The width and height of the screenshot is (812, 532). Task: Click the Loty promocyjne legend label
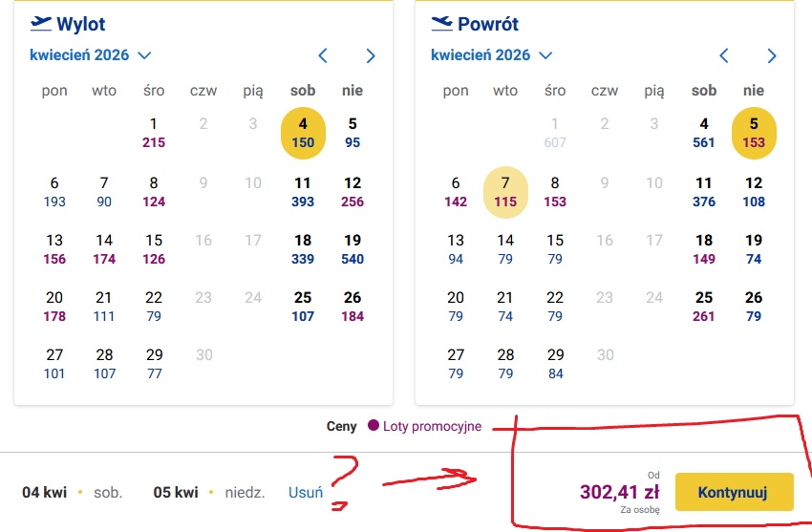pyautogui.click(x=432, y=426)
